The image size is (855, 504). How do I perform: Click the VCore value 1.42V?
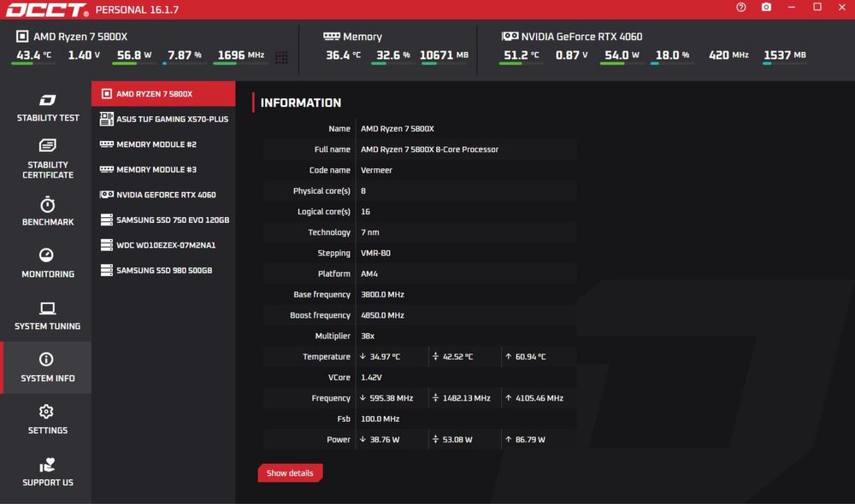pyautogui.click(x=371, y=377)
